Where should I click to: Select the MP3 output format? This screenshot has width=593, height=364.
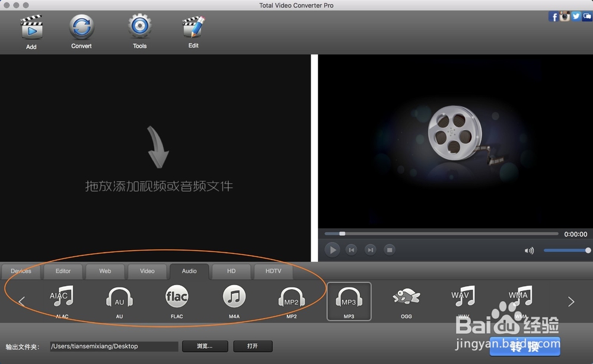pos(349,301)
